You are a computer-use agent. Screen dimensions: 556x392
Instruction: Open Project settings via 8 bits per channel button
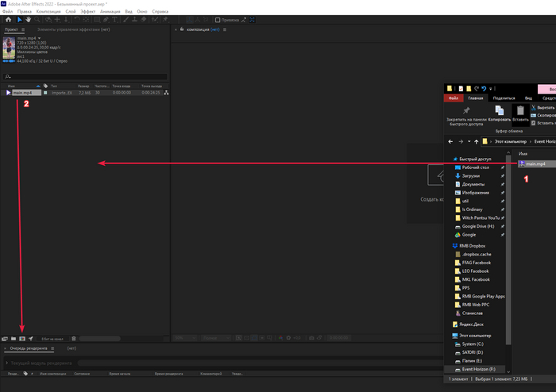tap(52, 339)
